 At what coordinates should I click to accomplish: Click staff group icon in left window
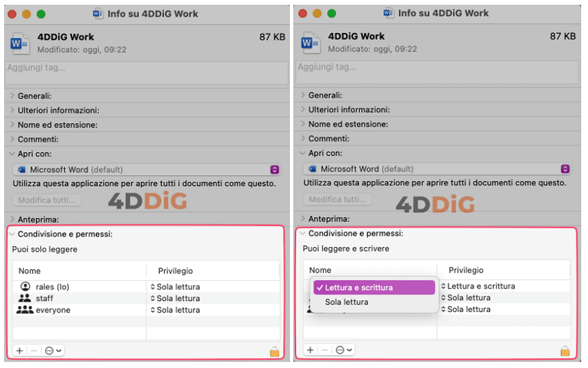coord(25,298)
